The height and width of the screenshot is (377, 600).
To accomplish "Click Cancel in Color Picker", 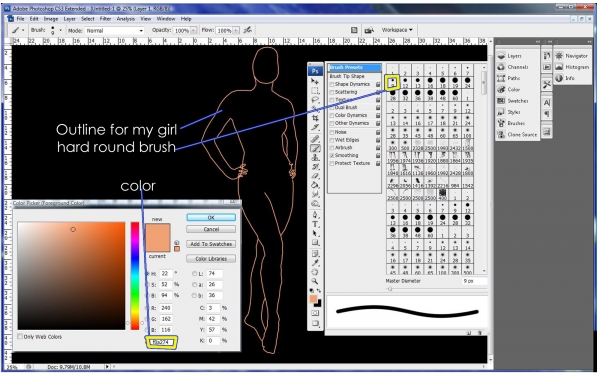I will coord(211,229).
